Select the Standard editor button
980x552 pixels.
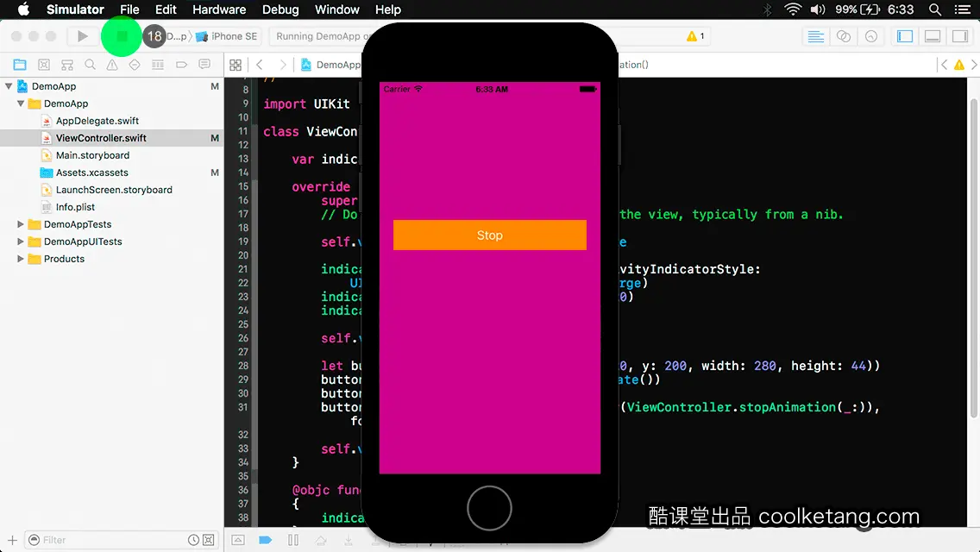pyautogui.click(x=815, y=36)
